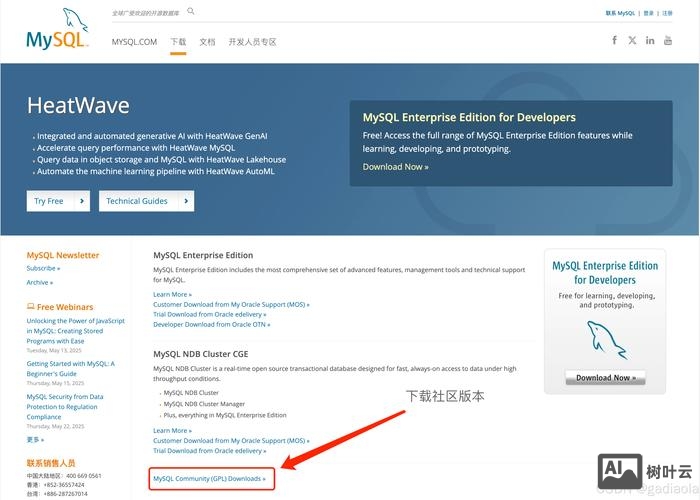Screen dimensions: 700x500
Task: Click the HeatWave banner title
Action: pos(78,106)
